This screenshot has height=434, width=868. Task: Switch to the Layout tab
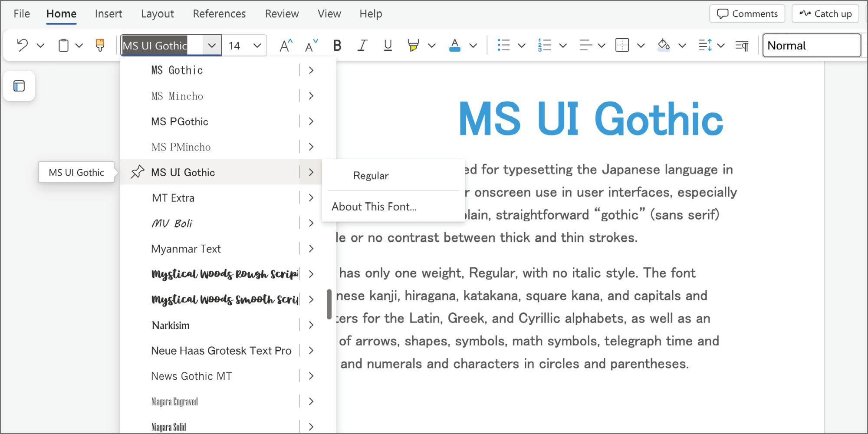[158, 14]
